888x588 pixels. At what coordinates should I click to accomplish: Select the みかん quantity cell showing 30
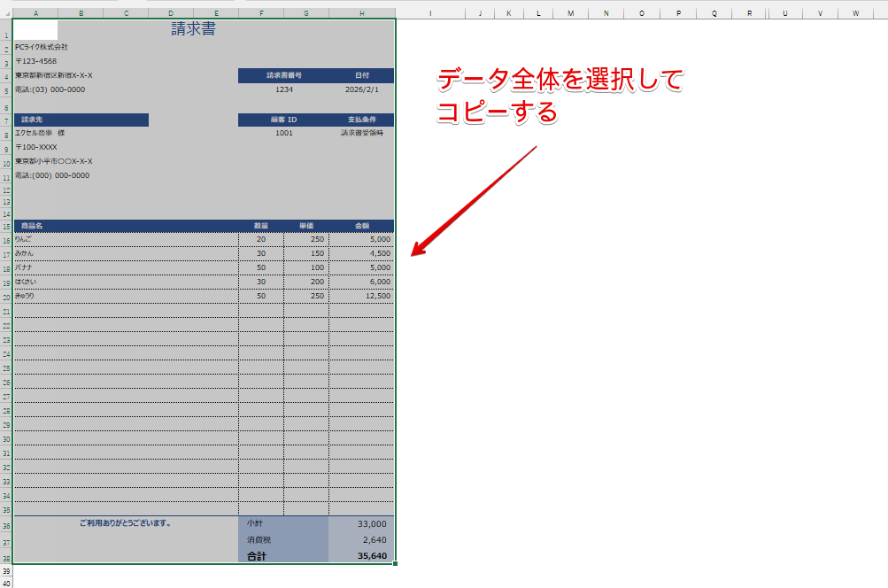(x=261, y=253)
